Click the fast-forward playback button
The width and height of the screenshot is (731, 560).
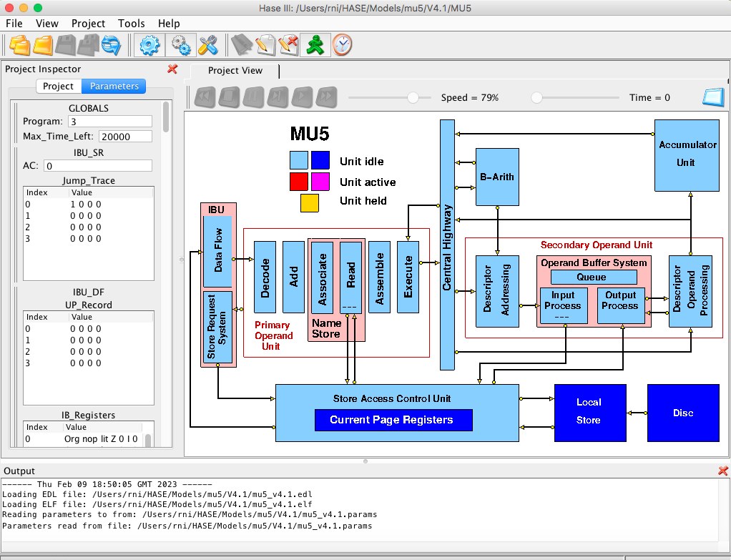point(326,97)
